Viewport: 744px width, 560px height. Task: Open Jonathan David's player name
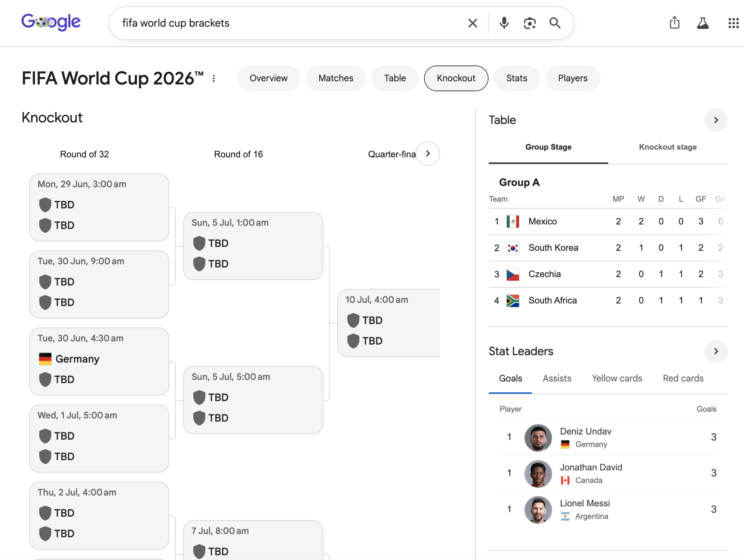pos(591,467)
